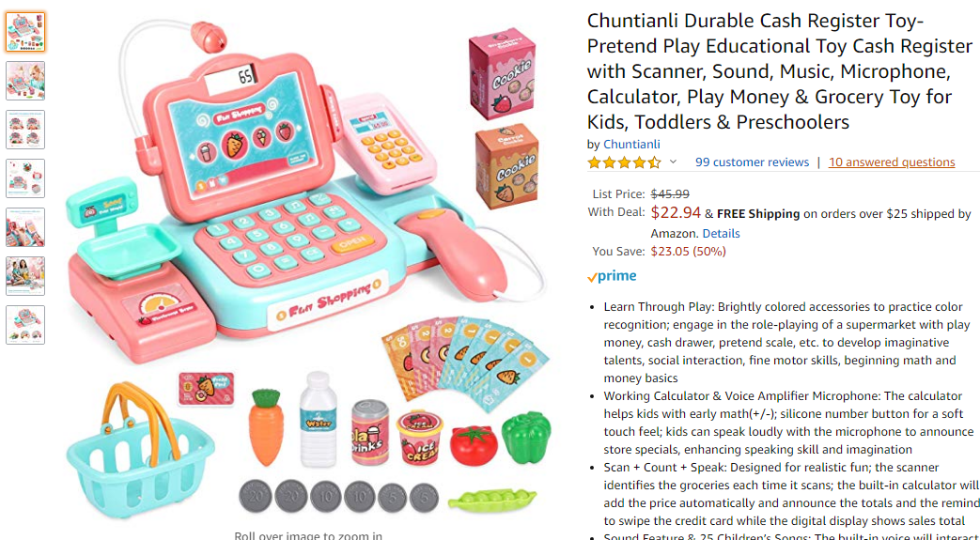Open 99 customer reviews

click(x=752, y=162)
